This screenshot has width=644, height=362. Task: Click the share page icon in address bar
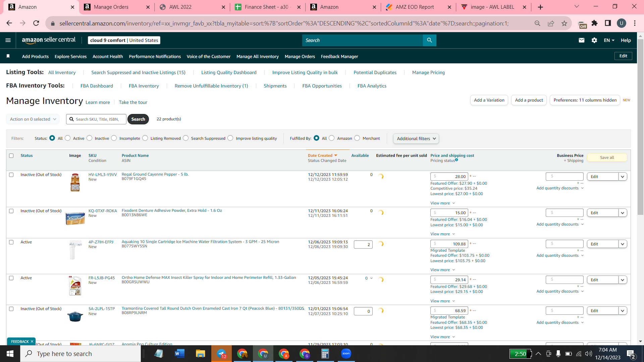551,23
